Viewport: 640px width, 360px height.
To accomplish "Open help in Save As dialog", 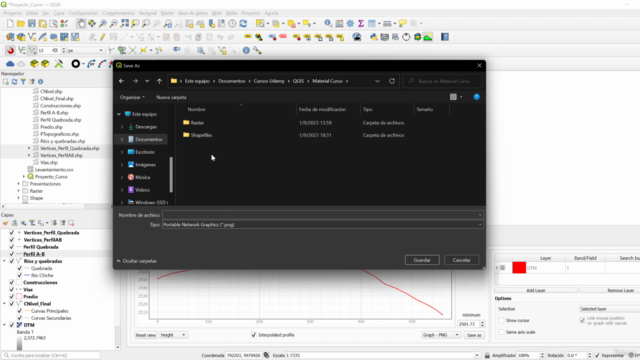I will [476, 97].
